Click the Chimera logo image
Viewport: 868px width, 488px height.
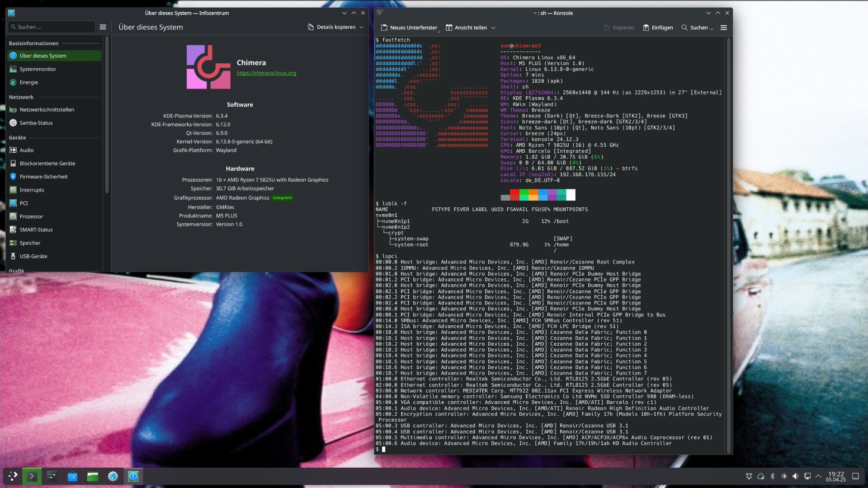208,67
